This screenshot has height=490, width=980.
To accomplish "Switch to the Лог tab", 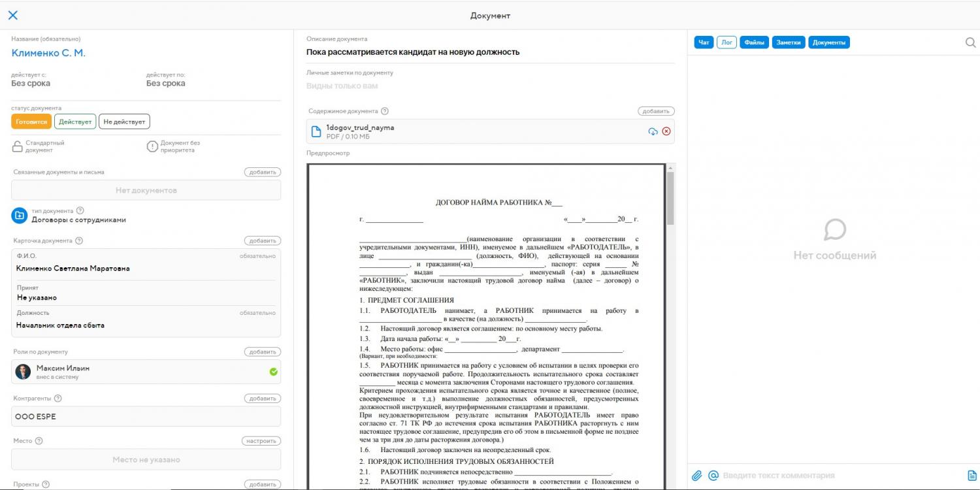I will 727,42.
